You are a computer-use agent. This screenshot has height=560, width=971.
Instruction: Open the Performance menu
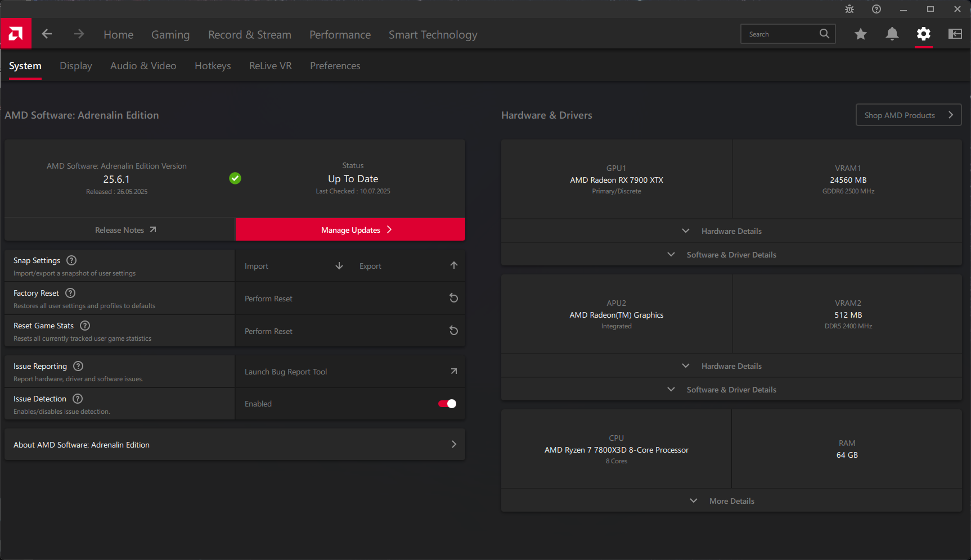pyautogui.click(x=340, y=35)
